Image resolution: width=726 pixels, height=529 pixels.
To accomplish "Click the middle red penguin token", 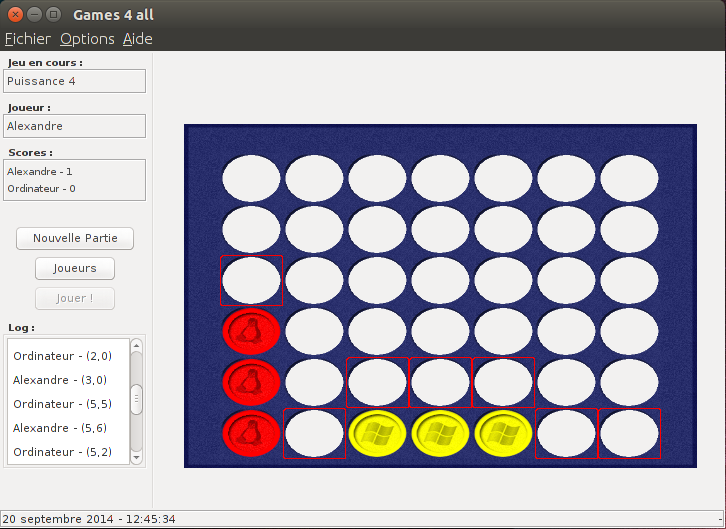I will click(x=251, y=382).
